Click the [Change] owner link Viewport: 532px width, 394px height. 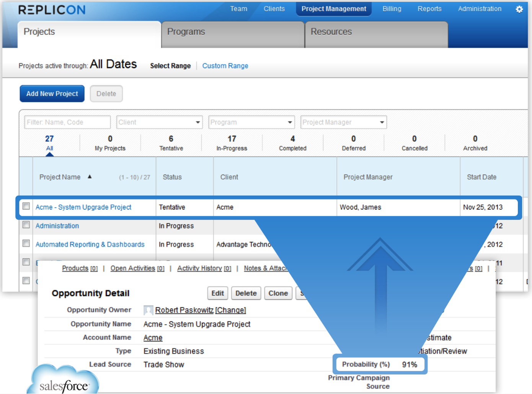[x=231, y=310]
